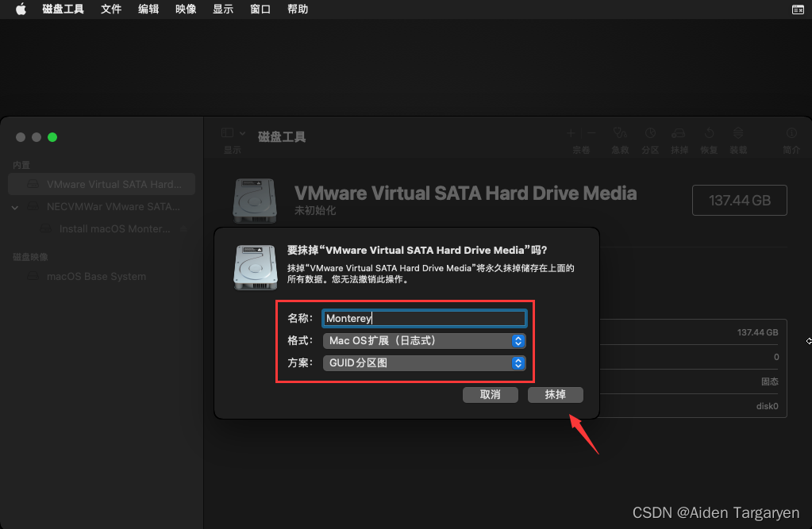Open the 窗口 menu

[260, 10]
